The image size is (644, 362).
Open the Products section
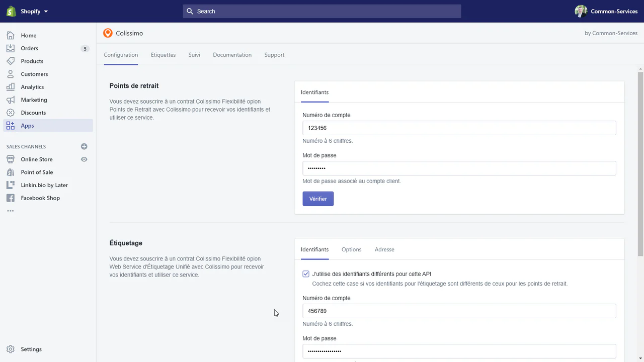point(32,61)
